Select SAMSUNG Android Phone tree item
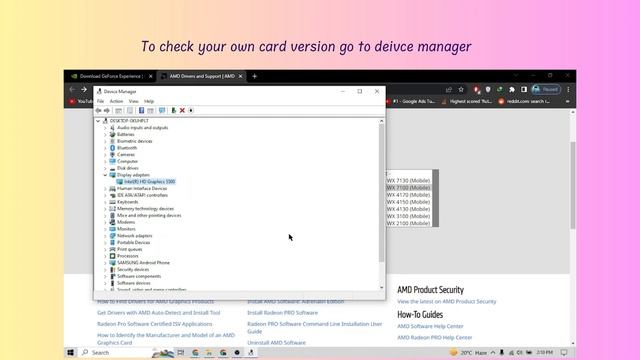Screen dimensions: 640x360 (x=143, y=263)
